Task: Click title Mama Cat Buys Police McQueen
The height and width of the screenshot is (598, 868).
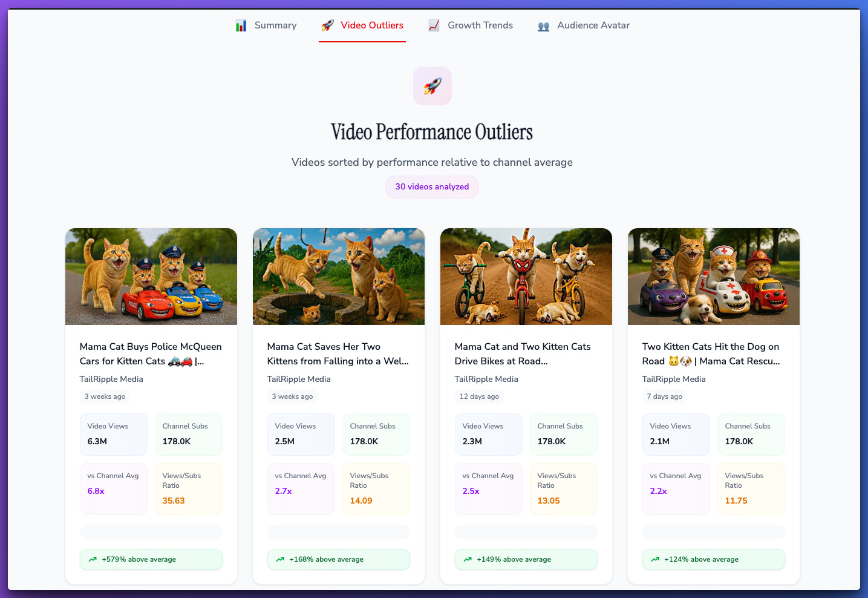Action: pyautogui.click(x=151, y=353)
